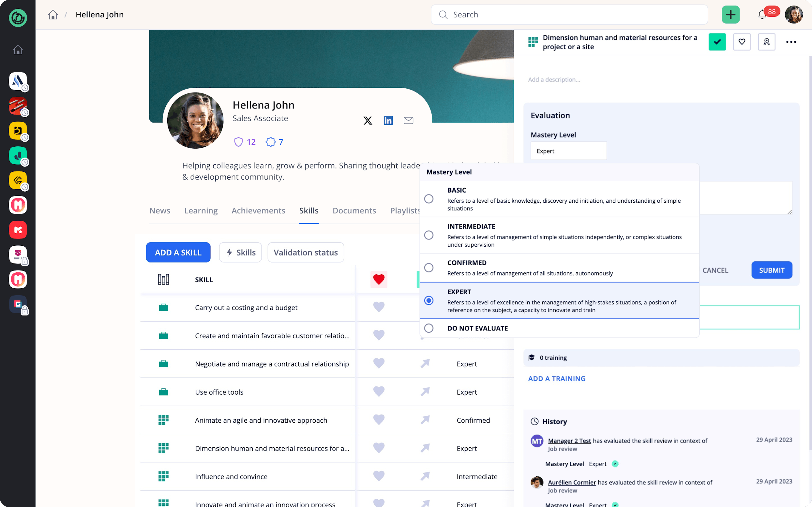Screen dimensions: 812x507
Task: Click the Add a Skill button
Action: pyautogui.click(x=178, y=253)
